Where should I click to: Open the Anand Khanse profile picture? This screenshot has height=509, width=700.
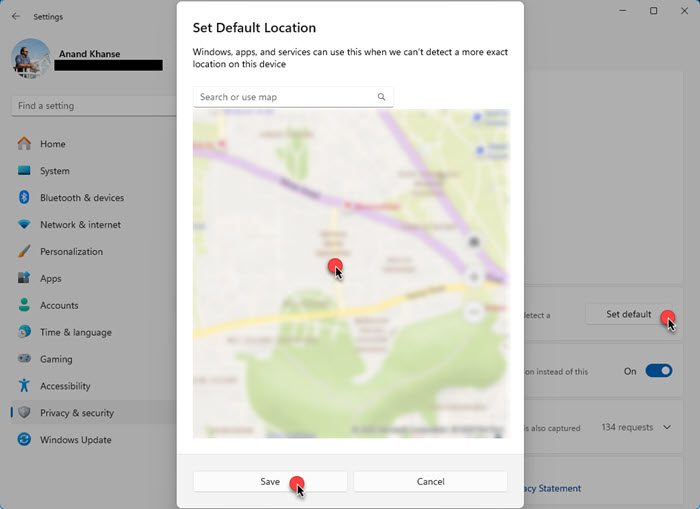[31, 59]
